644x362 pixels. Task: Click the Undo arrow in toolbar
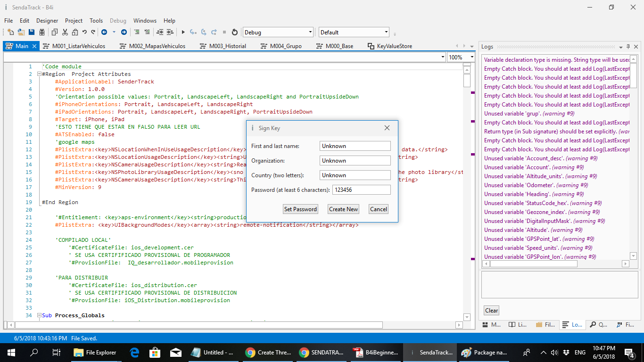pos(84,32)
